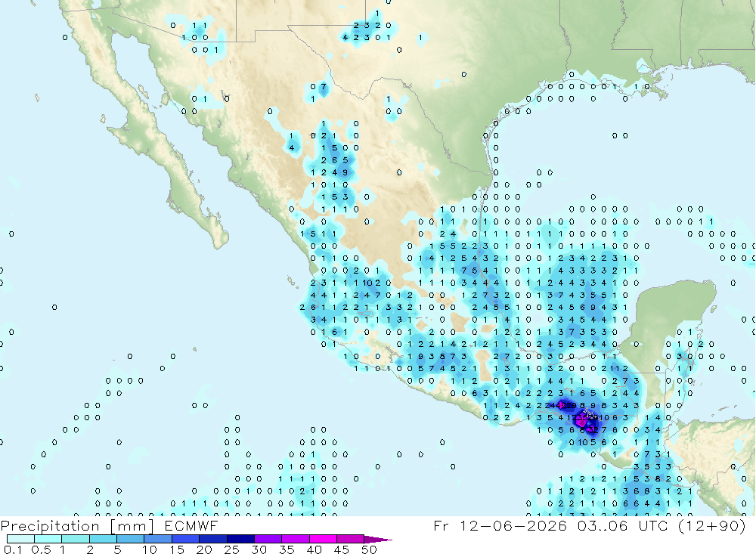Pick the 25–30 mm legend color
The image size is (756, 554).
[x=240, y=539]
